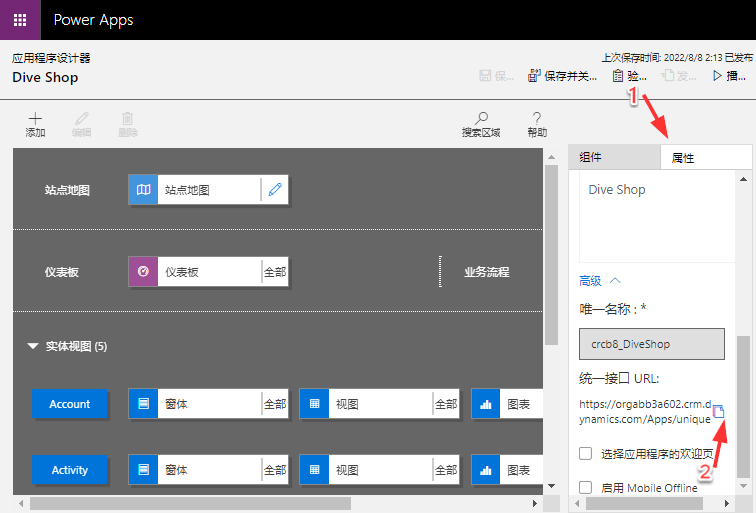The width and height of the screenshot is (756, 513).
Task: Open the 仪表板 tile text
Action: [182, 272]
